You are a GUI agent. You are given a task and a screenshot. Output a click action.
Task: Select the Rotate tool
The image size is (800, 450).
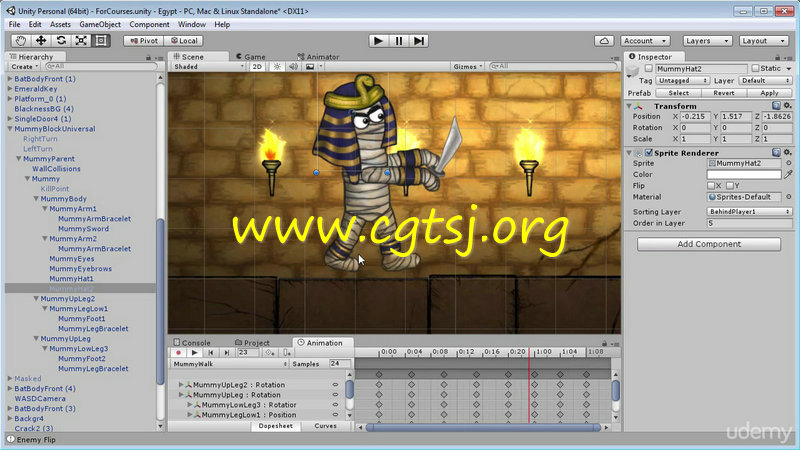[x=61, y=41]
